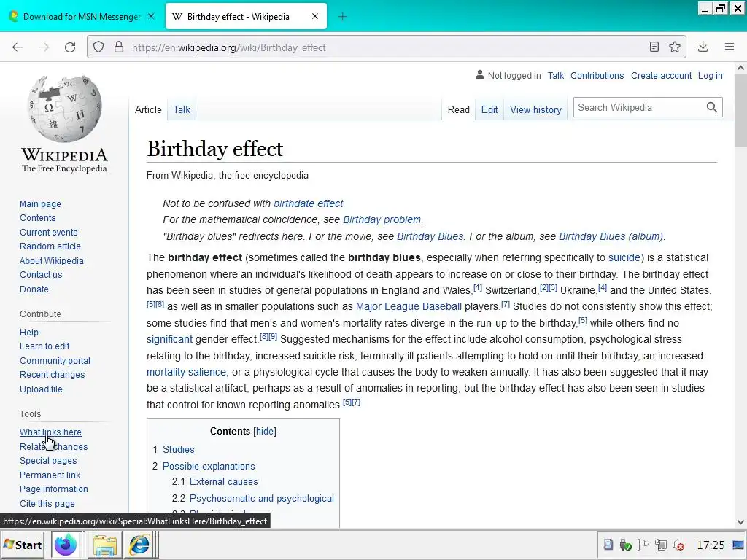The width and height of the screenshot is (747, 560).
Task: Go to Main page in sidebar
Action: [41, 204]
